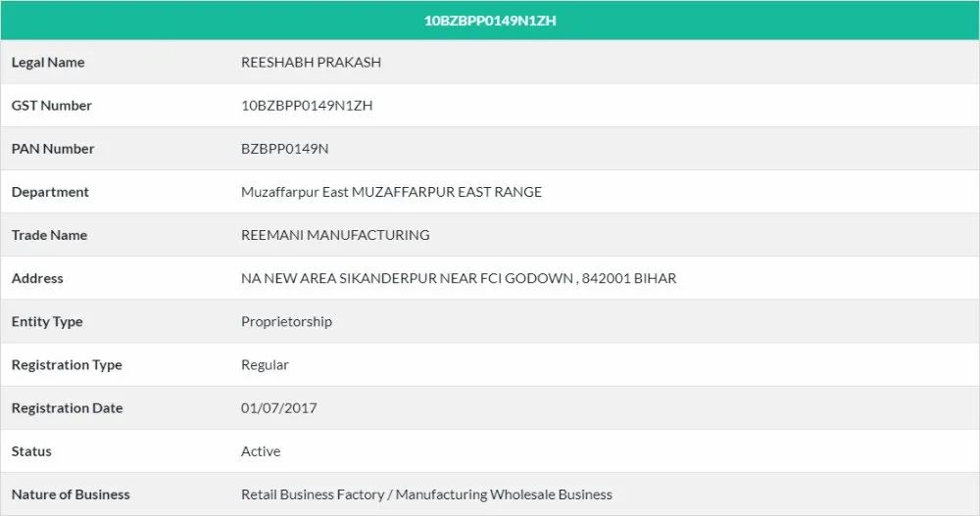Viewport: 980px width, 516px height.
Task: Select the GST Number label
Action: click(51, 106)
